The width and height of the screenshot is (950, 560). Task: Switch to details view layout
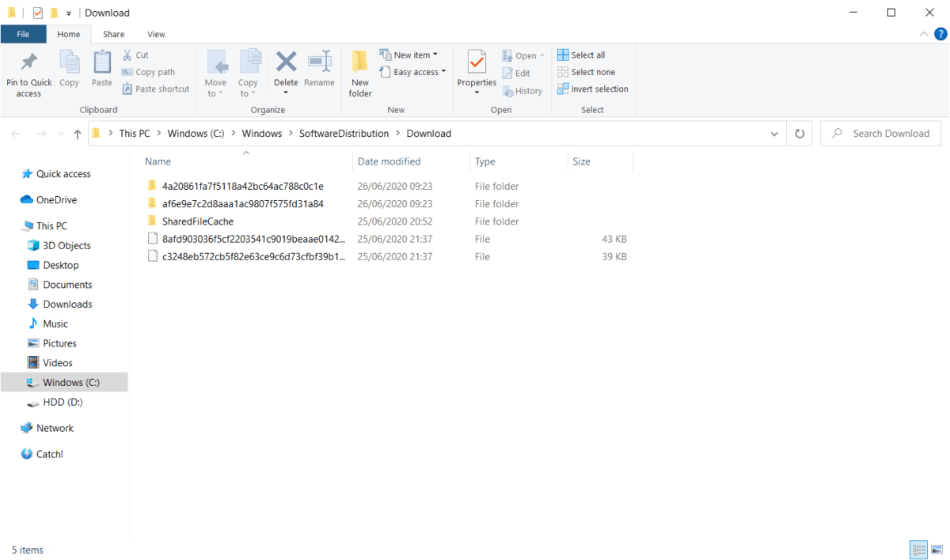(x=918, y=550)
